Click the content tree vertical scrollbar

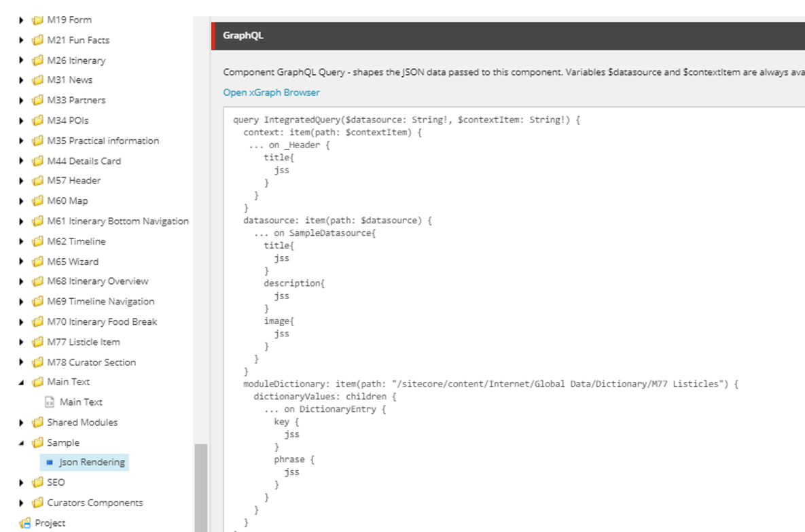[x=201, y=486]
